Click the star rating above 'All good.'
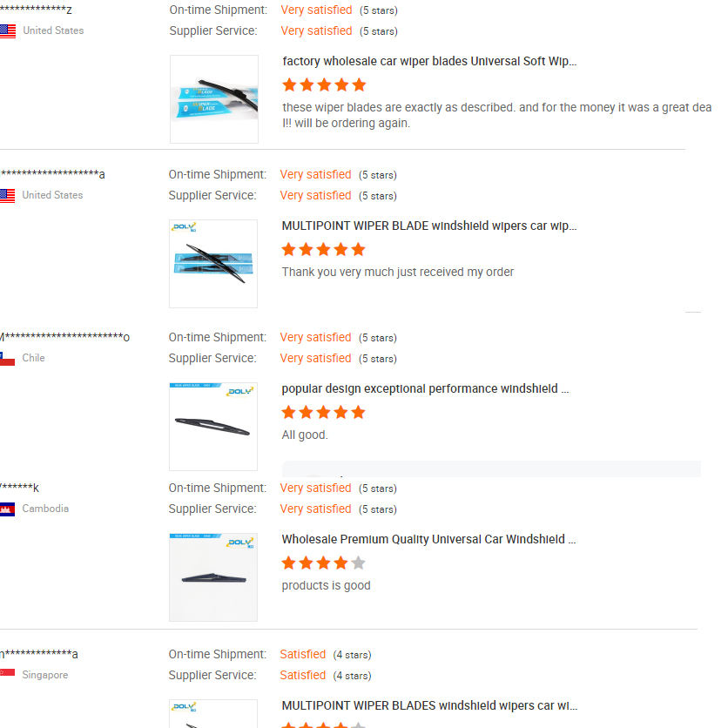Image resolution: width=728 pixels, height=728 pixels. tap(323, 412)
